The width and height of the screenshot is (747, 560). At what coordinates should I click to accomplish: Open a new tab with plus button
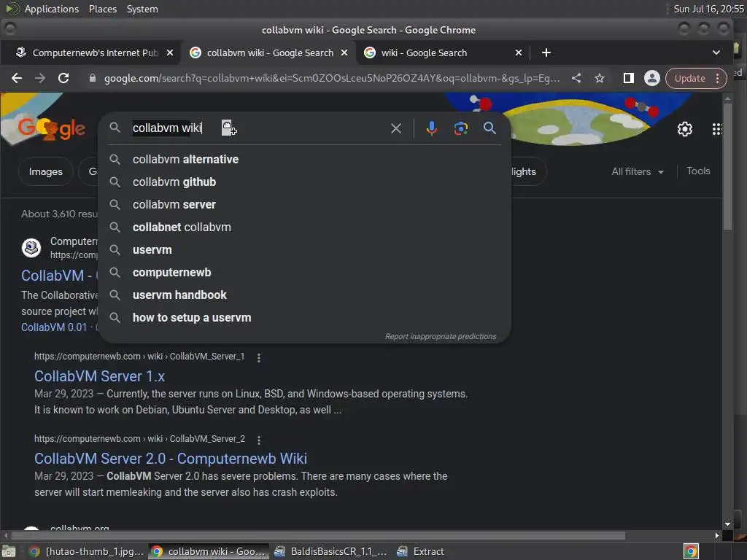[x=546, y=52]
